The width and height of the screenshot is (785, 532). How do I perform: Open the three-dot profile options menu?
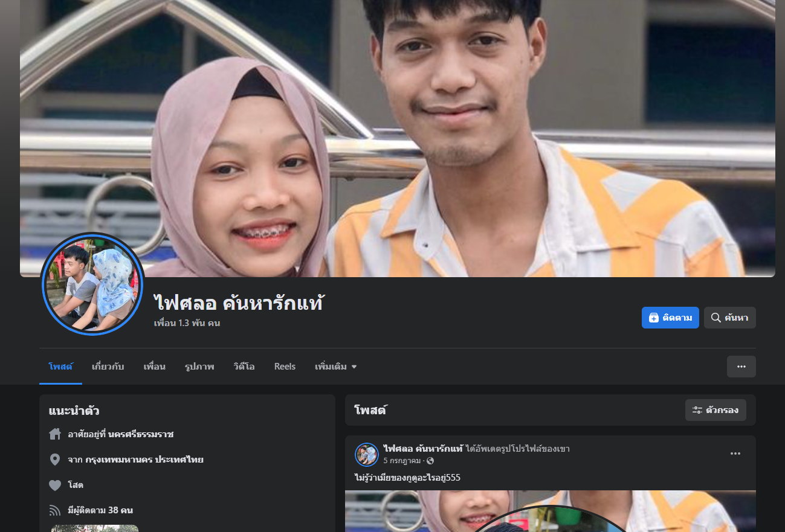(x=741, y=367)
